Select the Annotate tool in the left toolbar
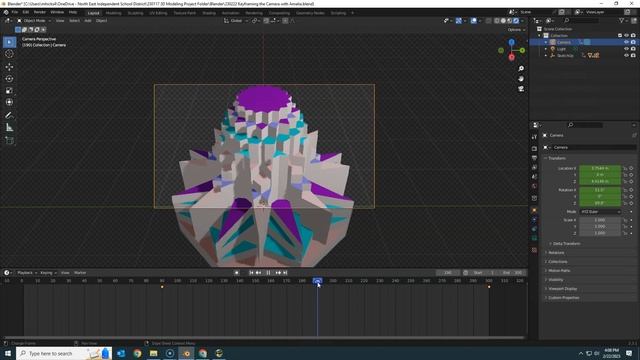Screen dimensions: 640x360 click(9, 116)
